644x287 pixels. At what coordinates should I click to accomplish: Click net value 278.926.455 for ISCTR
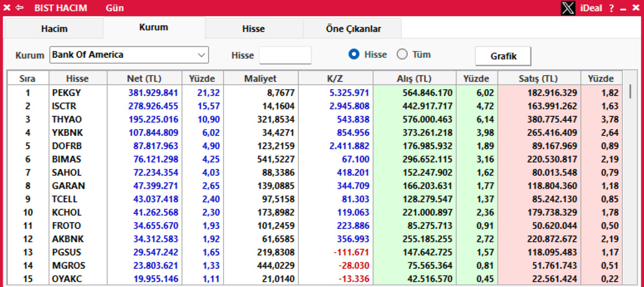153,106
